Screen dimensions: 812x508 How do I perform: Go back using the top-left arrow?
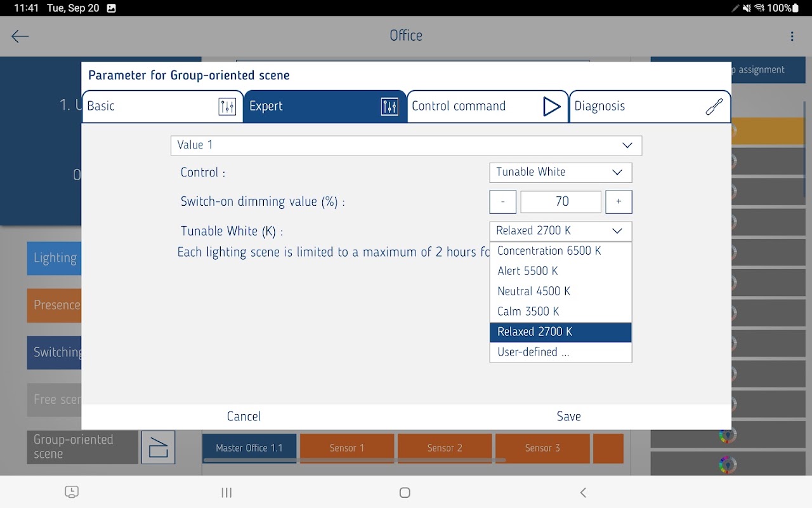pos(20,36)
